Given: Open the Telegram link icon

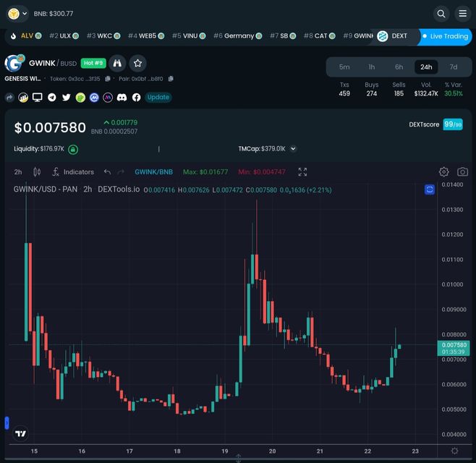Looking at the screenshot, I should 52,98.
